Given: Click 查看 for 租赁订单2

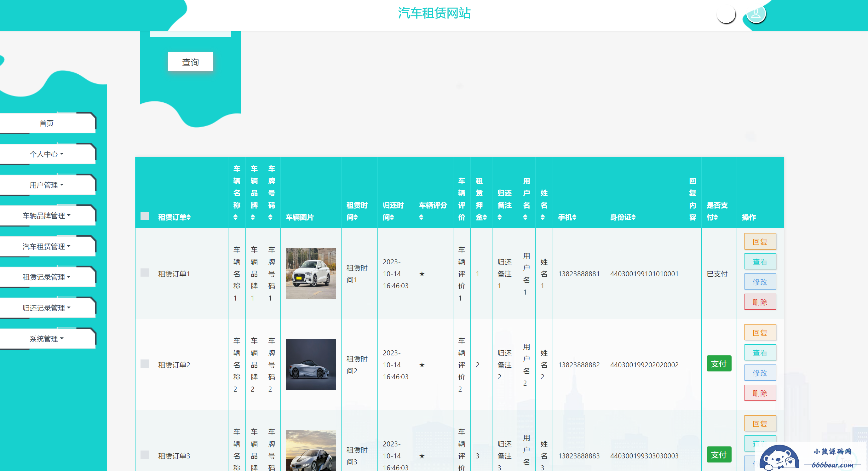Looking at the screenshot, I should (760, 353).
